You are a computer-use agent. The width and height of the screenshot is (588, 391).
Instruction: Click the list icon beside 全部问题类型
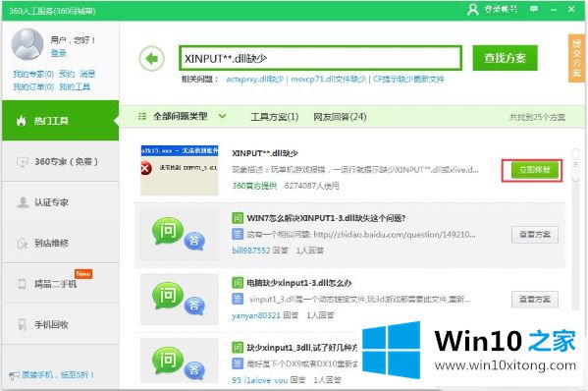[x=142, y=116]
